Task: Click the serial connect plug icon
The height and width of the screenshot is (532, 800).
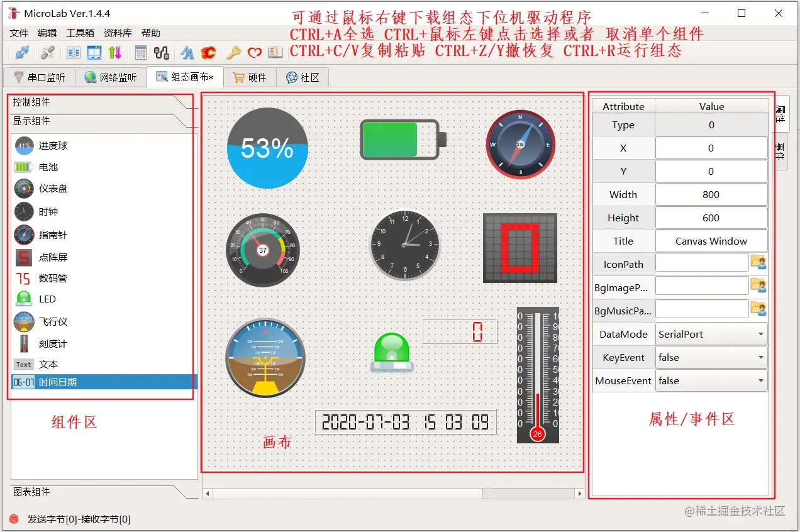Action: [x=23, y=53]
